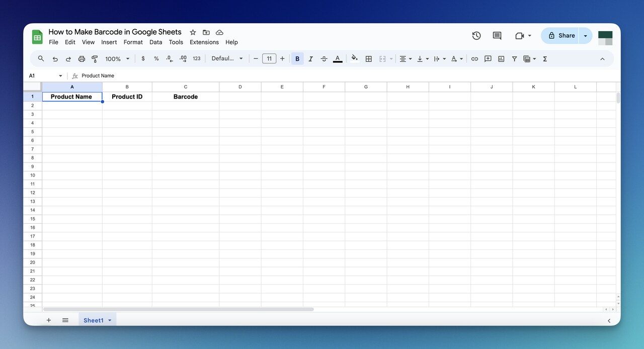Open the Extensions menu
The width and height of the screenshot is (644, 349).
click(x=204, y=42)
